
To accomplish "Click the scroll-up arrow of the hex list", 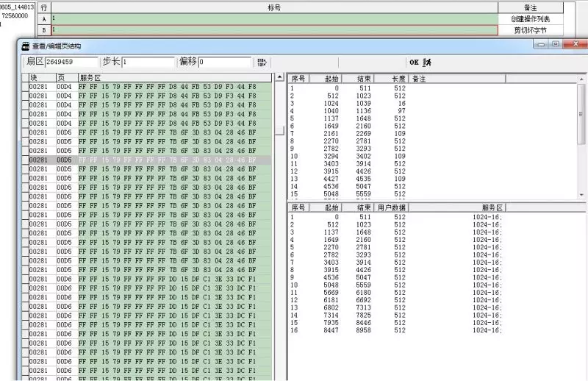I will [x=279, y=77].
